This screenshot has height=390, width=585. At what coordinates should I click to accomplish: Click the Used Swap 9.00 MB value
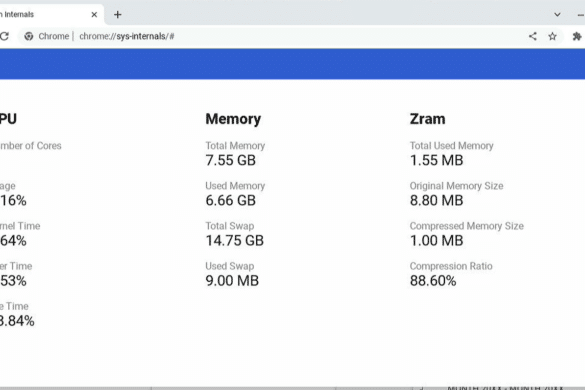pos(232,281)
